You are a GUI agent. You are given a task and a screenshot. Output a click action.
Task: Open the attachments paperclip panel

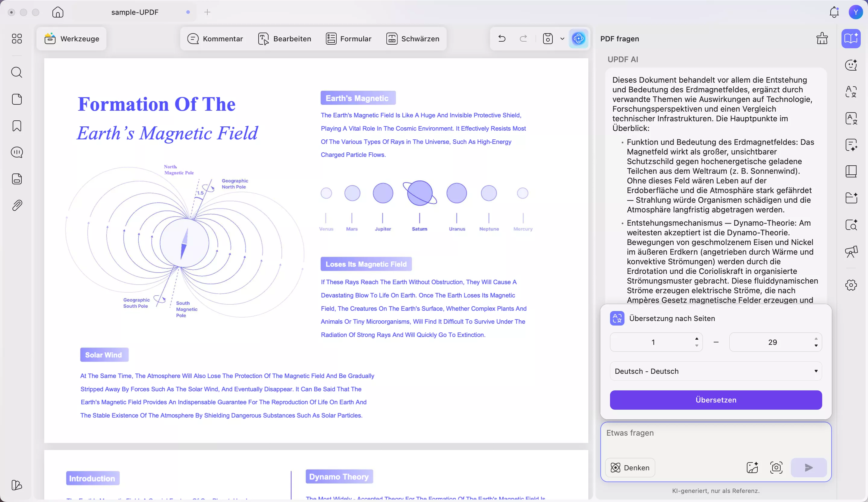(x=17, y=205)
